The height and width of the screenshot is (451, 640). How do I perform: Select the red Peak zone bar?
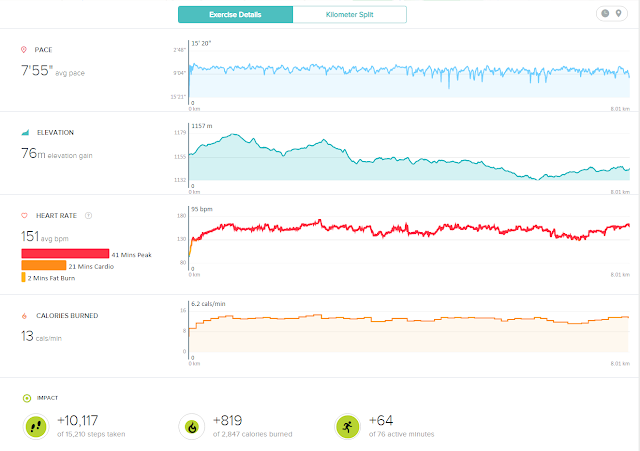65,254
